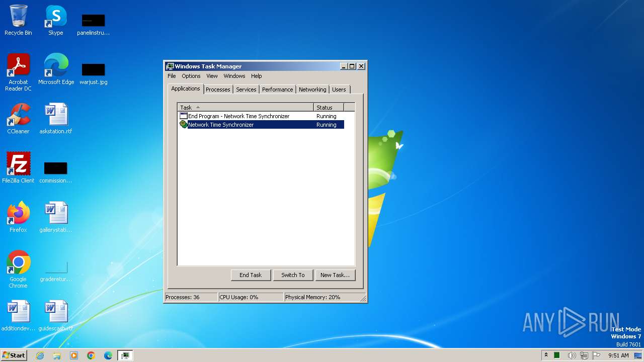
Task: Open Internet Explorer from the taskbar
Action: (x=40, y=355)
